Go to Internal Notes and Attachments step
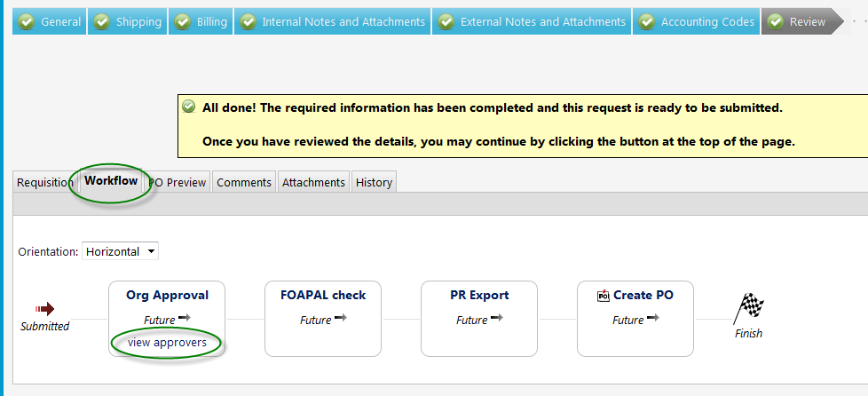The width and height of the screenshot is (868, 396). (333, 22)
